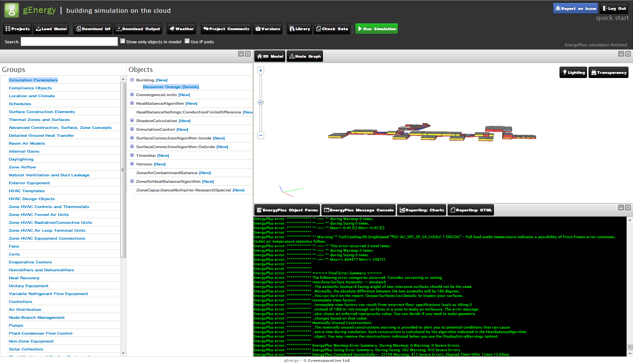Toggle Transparency in 3D view
Viewport: 633px width, 364px height.
point(609,72)
